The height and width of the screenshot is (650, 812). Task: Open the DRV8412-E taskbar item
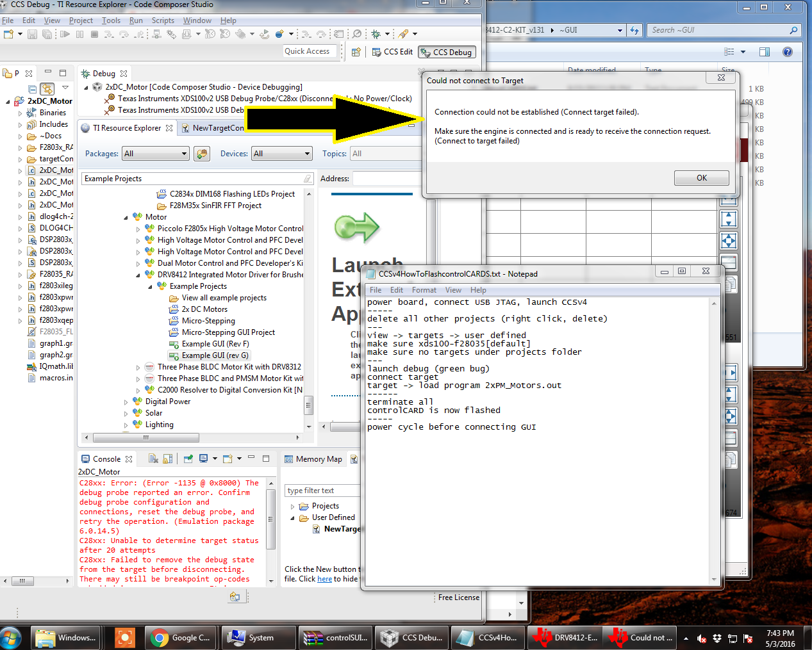(564, 638)
